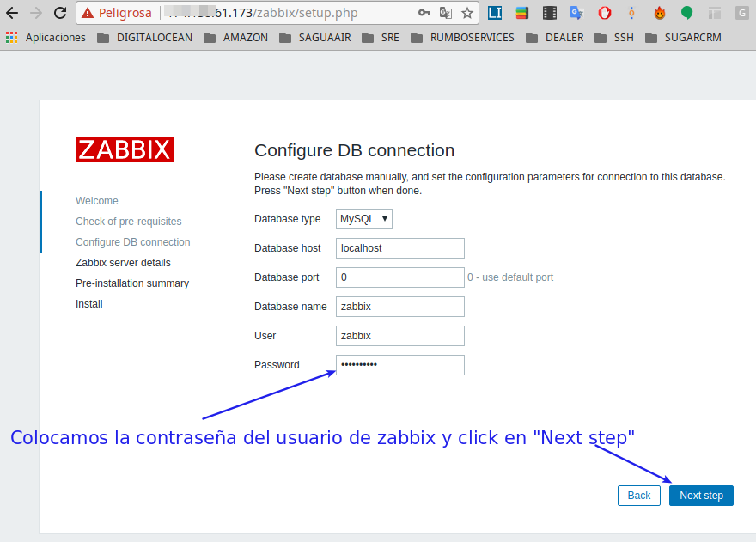Bookmark this page with the star icon
The height and width of the screenshot is (542, 756).
click(466, 13)
